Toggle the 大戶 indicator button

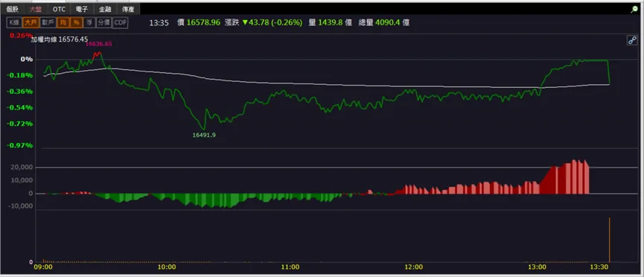31,22
